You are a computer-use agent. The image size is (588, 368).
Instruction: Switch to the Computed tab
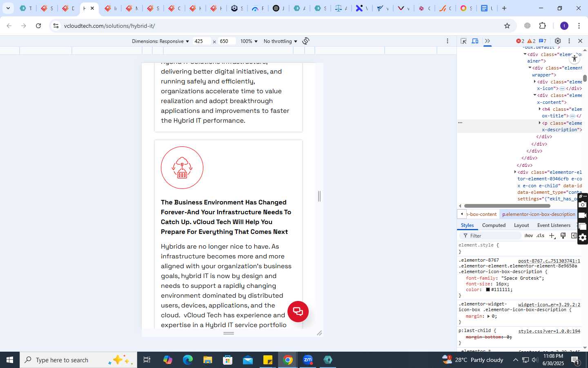pos(494,225)
